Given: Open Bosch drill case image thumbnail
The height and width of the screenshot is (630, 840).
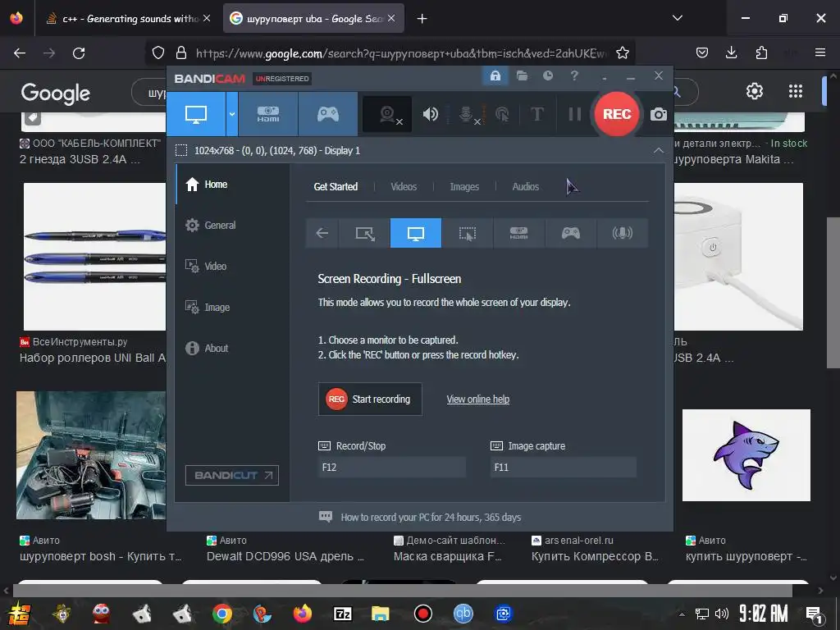Looking at the screenshot, I should 91,454.
